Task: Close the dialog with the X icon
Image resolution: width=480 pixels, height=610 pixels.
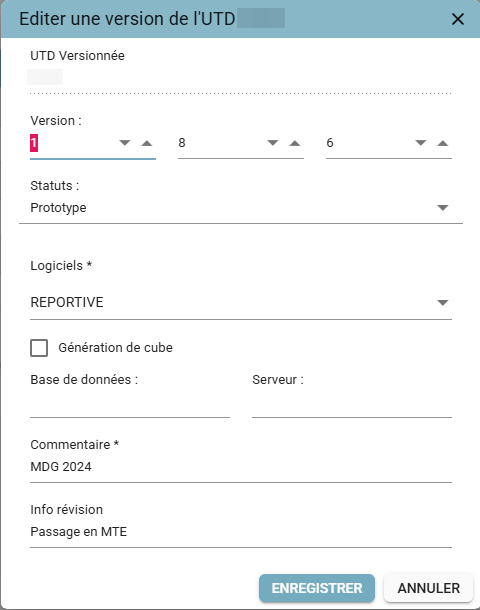Action: click(458, 19)
